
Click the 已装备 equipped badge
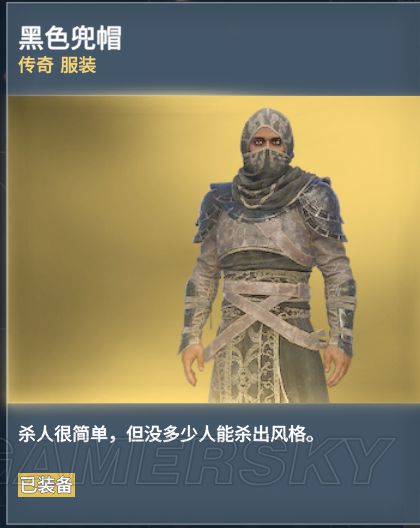(x=46, y=485)
